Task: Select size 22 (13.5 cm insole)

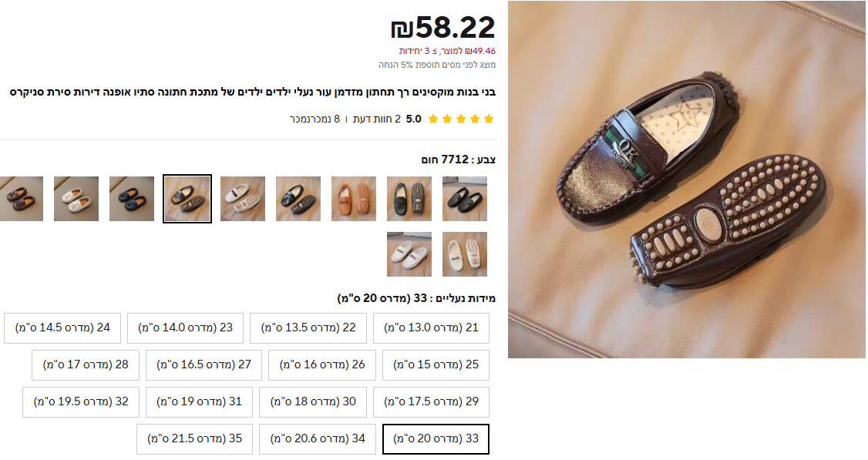Action: coord(308,327)
